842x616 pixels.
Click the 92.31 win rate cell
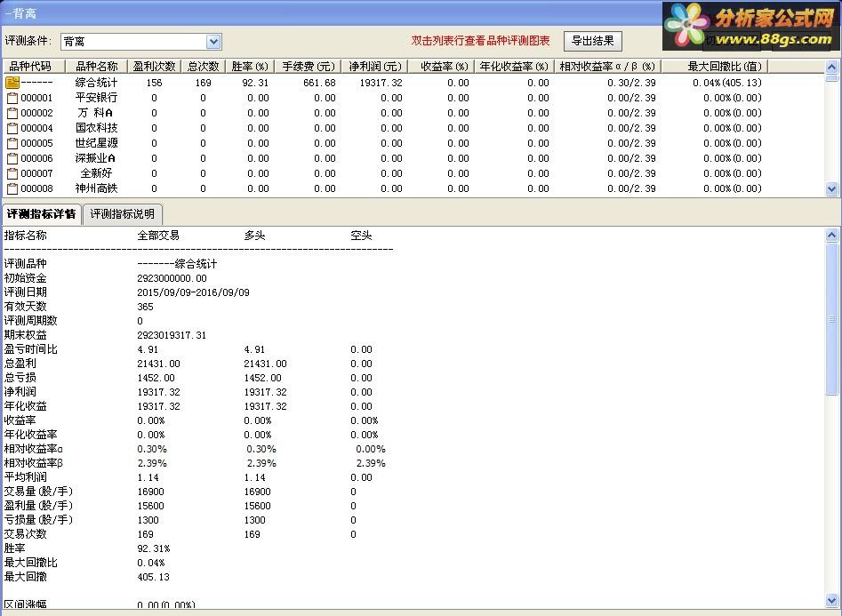255,83
